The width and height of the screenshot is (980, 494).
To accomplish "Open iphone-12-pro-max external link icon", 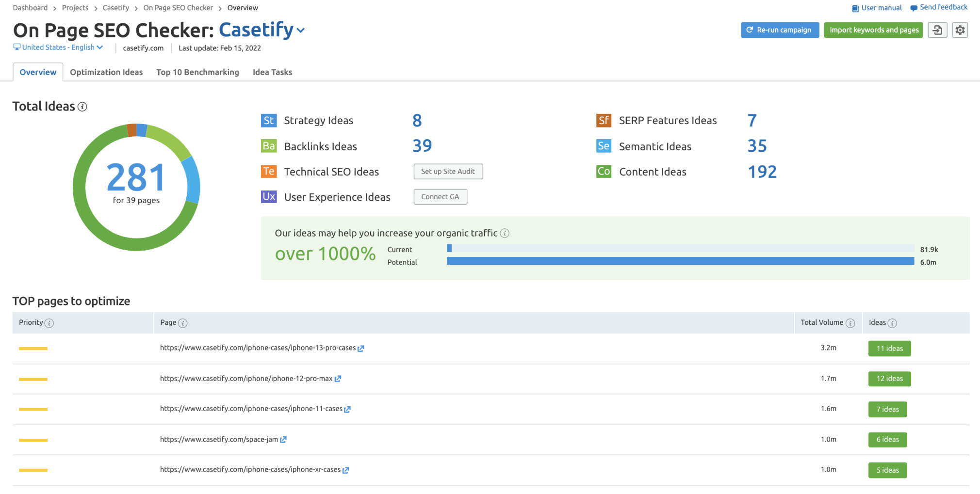I will tap(338, 379).
